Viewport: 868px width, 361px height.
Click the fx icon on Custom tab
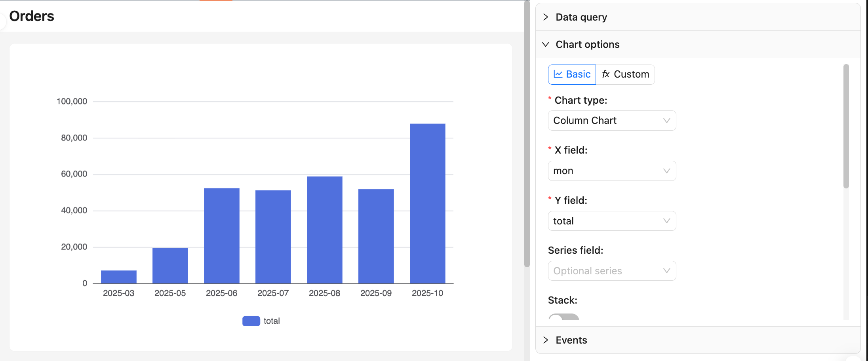click(605, 74)
